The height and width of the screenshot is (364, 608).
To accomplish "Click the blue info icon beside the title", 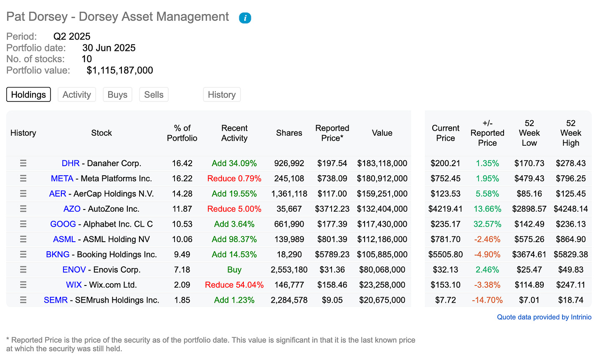I will point(245,18).
